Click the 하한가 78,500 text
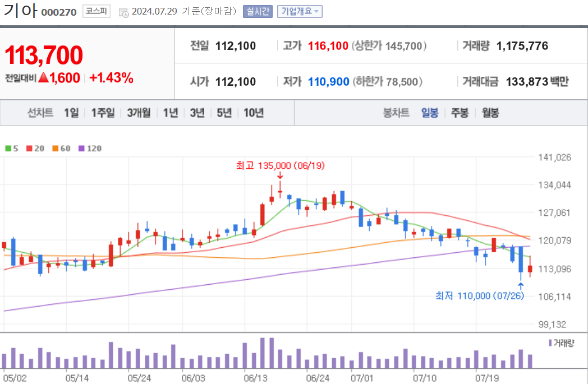The width and height of the screenshot is (588, 384). [x=387, y=82]
